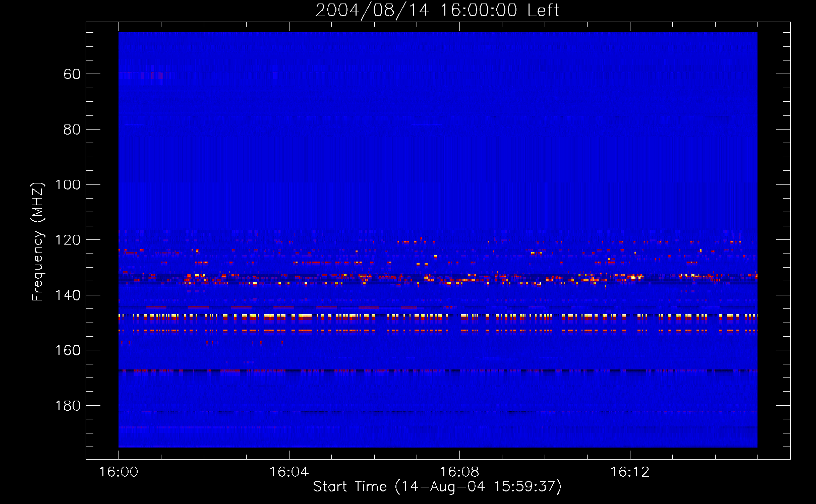Click the "Frequency (MHZ)" axis label
Image resolution: width=816 pixels, height=504 pixels.
pyautogui.click(x=38, y=241)
